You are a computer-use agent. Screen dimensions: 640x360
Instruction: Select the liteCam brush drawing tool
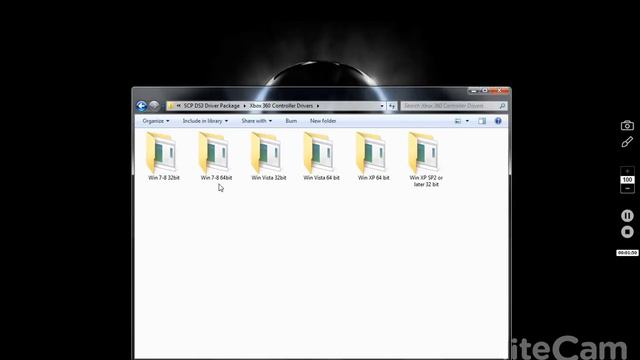tap(627, 142)
